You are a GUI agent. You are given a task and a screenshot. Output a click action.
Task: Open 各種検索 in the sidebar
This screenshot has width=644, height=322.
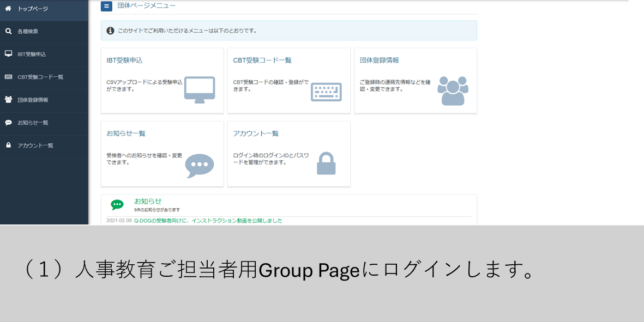44,31
